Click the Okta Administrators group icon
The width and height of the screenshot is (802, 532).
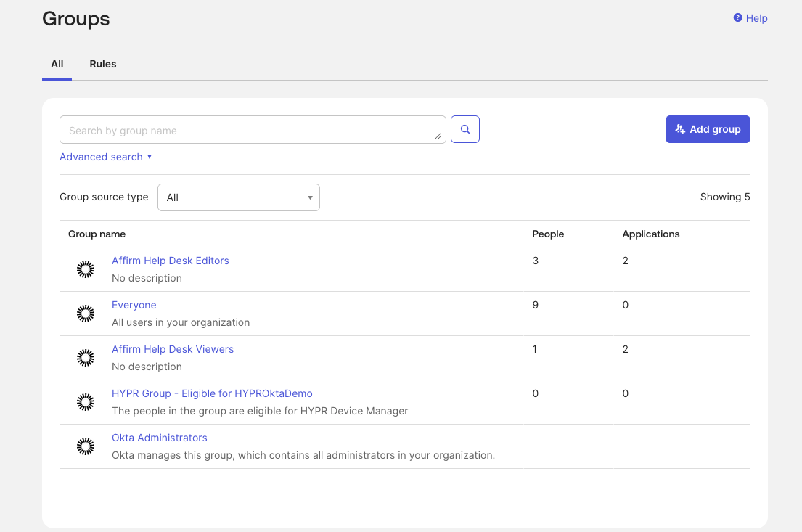pyautogui.click(x=86, y=446)
